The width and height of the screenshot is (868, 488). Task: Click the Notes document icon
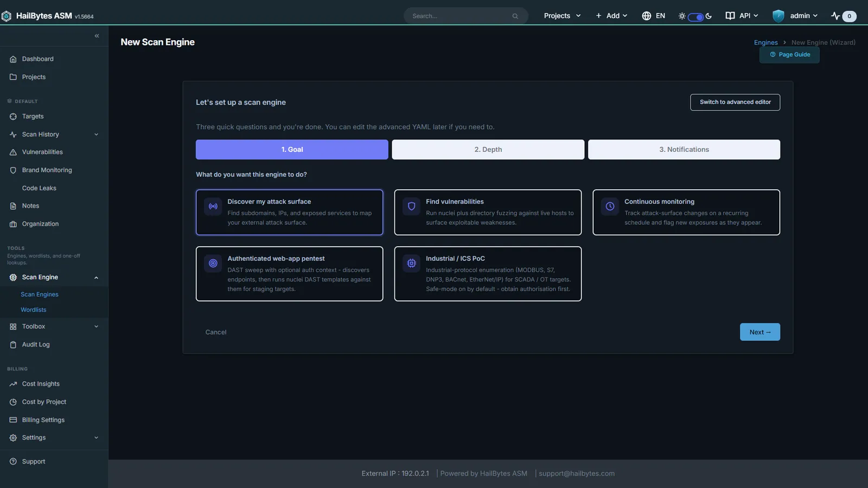pos(13,206)
